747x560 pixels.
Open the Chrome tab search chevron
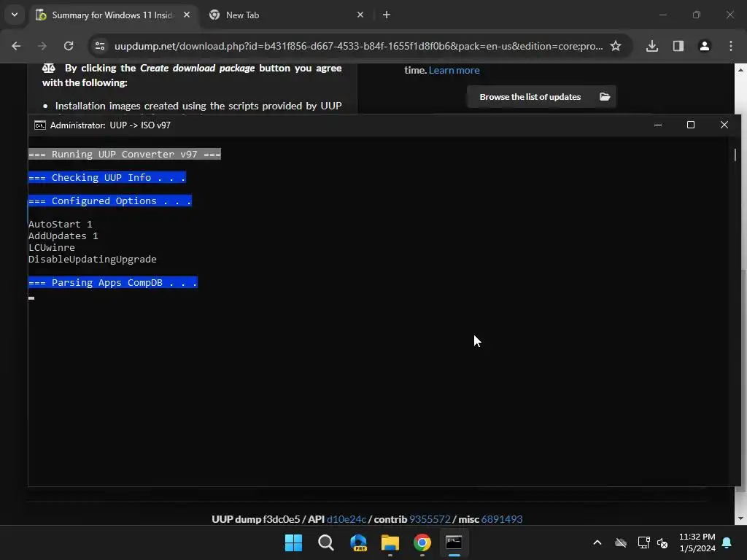click(15, 15)
